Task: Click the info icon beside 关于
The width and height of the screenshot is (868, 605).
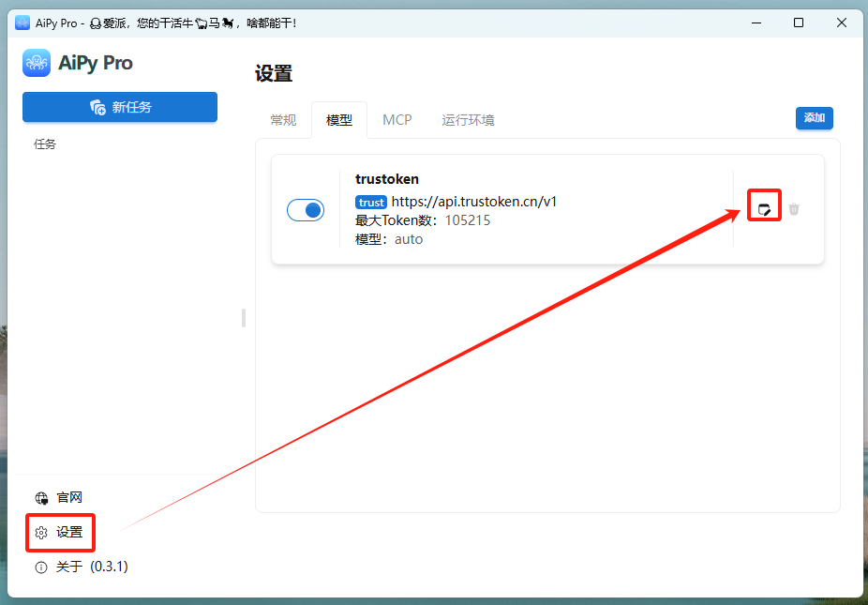Action: tap(41, 567)
